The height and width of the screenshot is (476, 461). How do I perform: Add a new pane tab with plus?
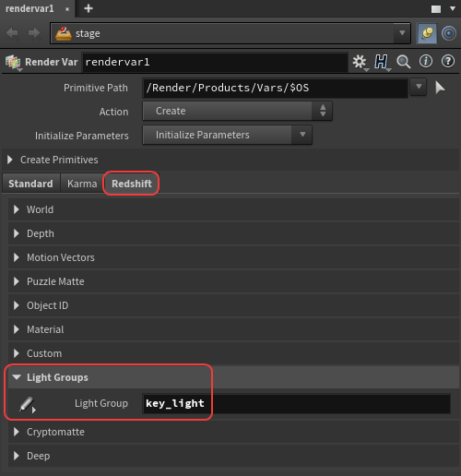89,8
